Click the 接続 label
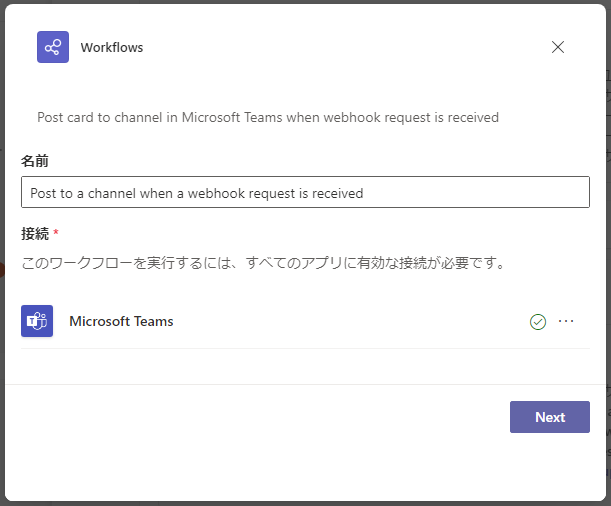The width and height of the screenshot is (611, 506). [x=35, y=234]
